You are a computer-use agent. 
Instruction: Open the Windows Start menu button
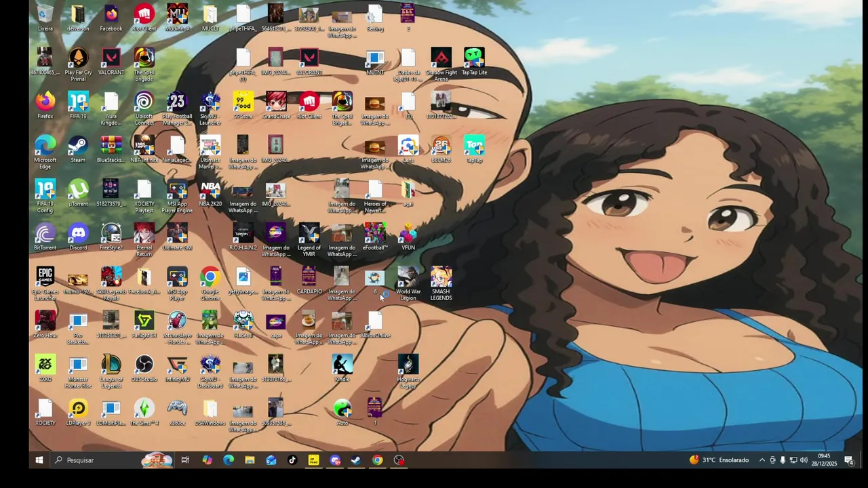point(39,460)
